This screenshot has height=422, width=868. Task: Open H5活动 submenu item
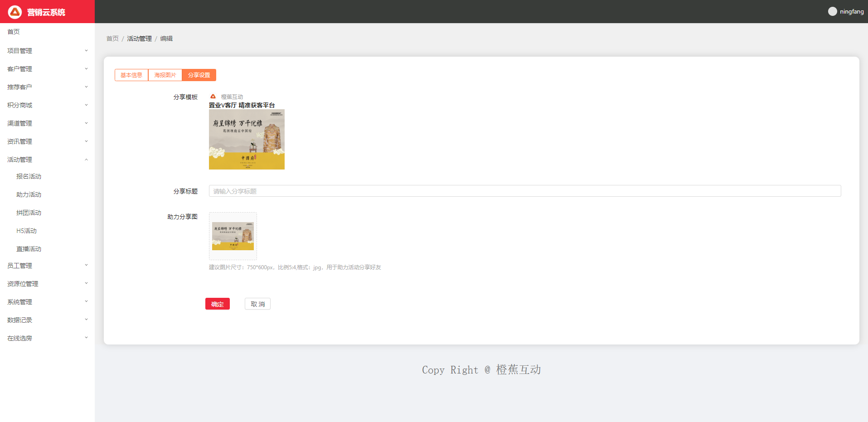(x=26, y=231)
